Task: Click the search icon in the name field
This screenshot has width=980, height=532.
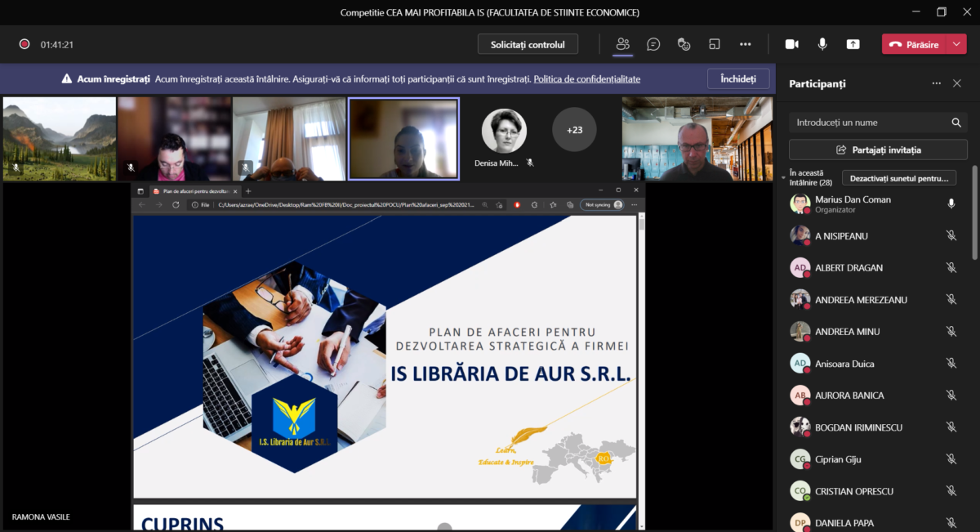Action: coord(956,123)
